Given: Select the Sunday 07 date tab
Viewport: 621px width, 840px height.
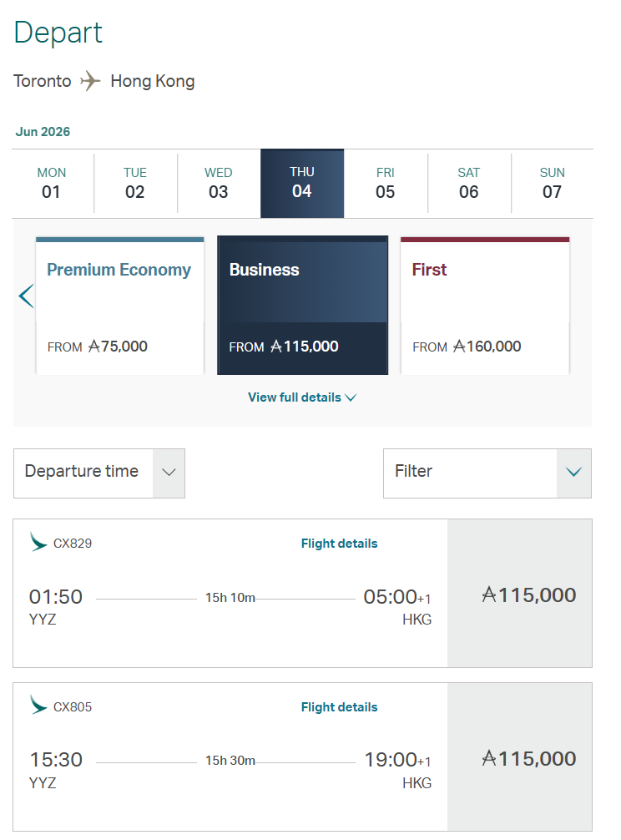Looking at the screenshot, I should tap(553, 184).
